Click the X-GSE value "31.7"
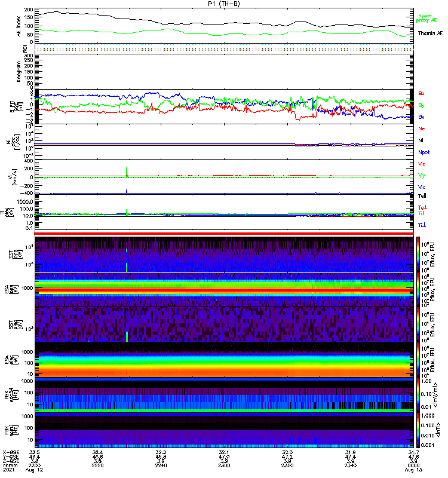448x478 pixels. (413, 452)
